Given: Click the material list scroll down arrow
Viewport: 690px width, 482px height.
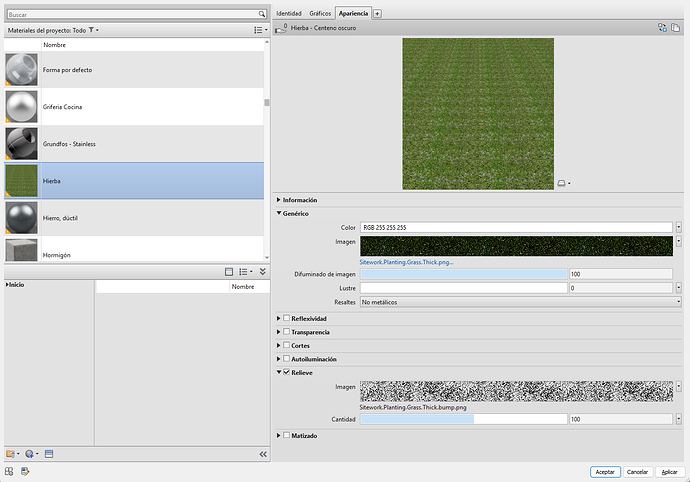Looking at the screenshot, I should 267,258.
